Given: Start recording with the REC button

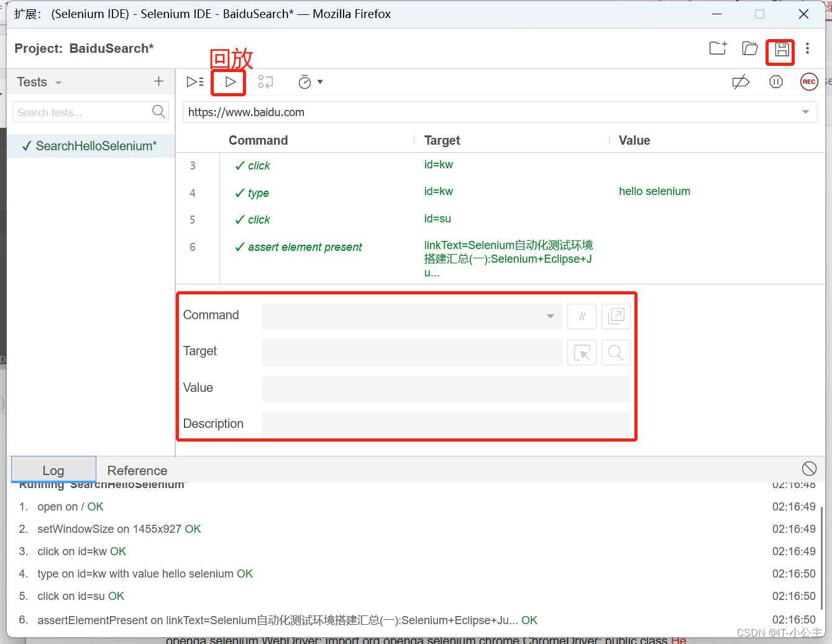Looking at the screenshot, I should click(808, 82).
